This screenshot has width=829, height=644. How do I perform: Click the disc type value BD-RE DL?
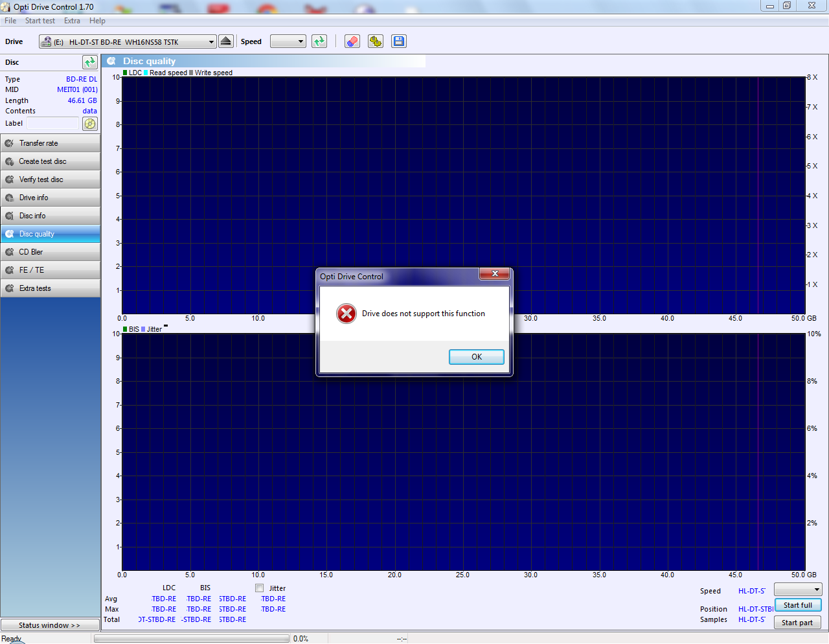click(82, 79)
